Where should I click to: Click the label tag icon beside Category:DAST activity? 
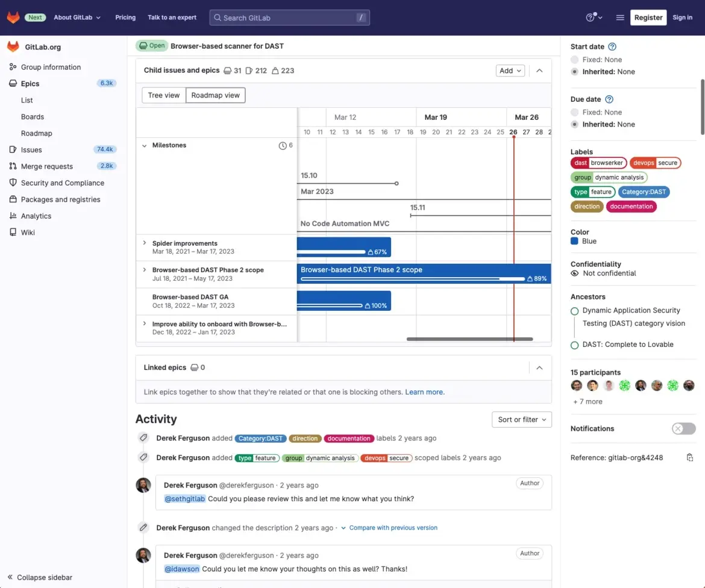tap(143, 438)
